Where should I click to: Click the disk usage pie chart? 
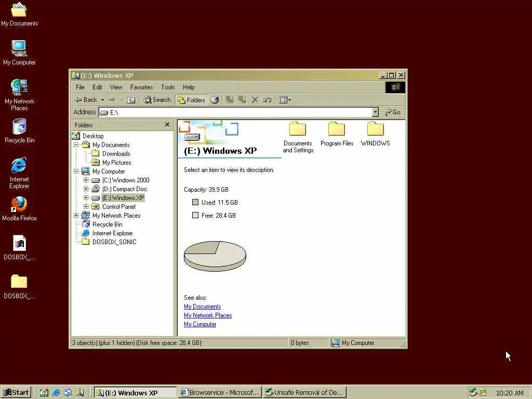pyautogui.click(x=215, y=256)
